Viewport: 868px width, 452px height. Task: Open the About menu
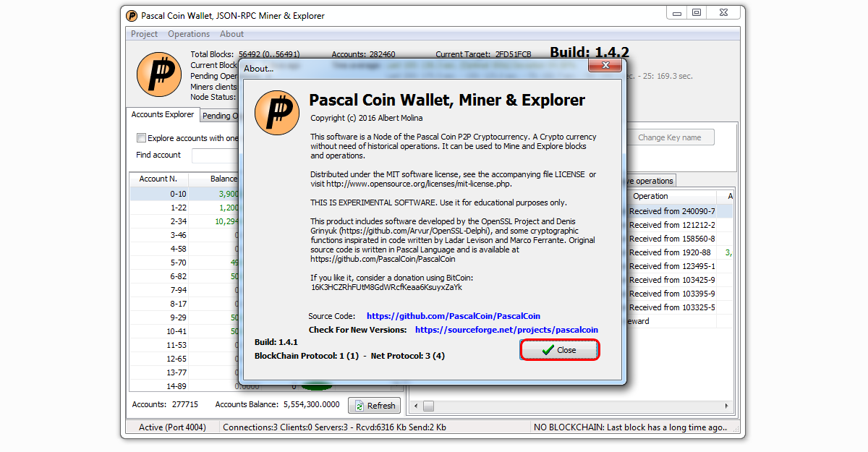pyautogui.click(x=231, y=34)
